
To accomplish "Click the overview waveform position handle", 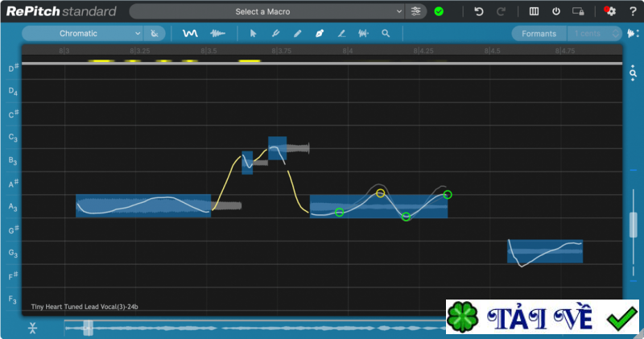I will [88, 328].
